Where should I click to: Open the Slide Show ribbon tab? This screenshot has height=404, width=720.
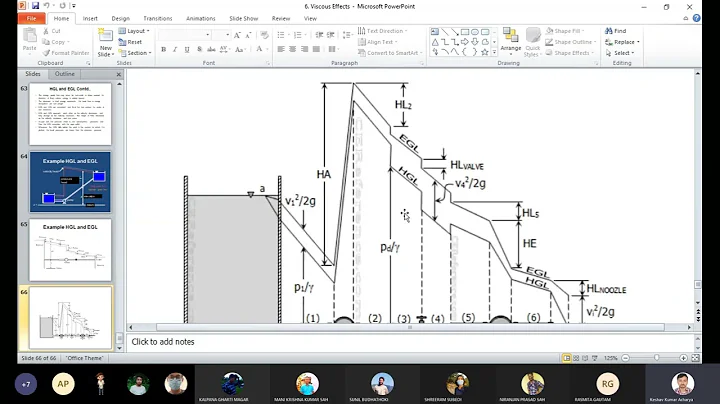tap(243, 18)
